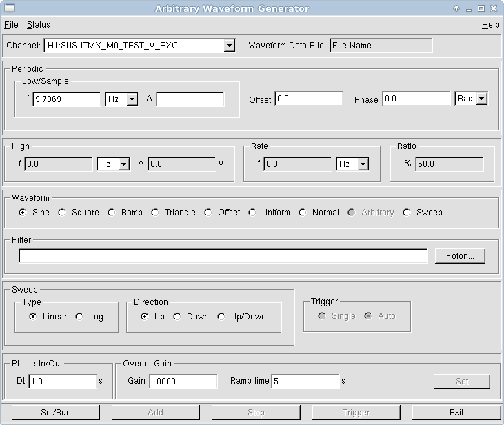
Task: Open the window menu icon in title bar
Action: click(x=10, y=8)
